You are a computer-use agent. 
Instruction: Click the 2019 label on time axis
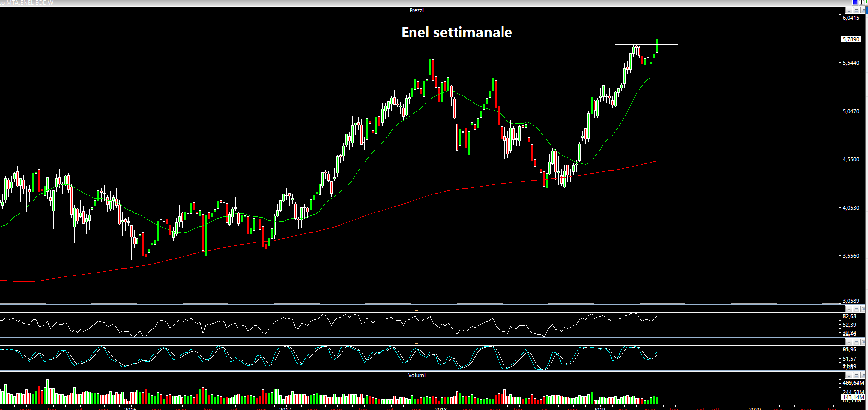[599, 408]
